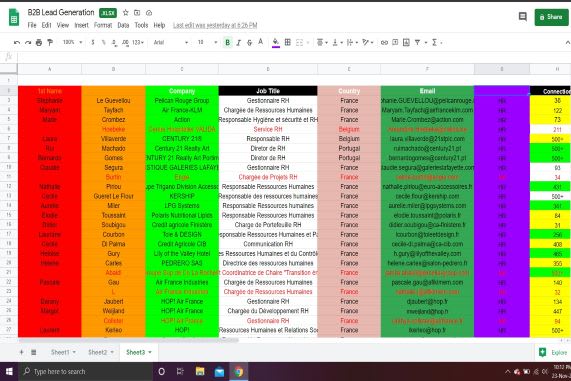The image size is (571, 381).
Task: Click the Windows Start button
Action: [x=9, y=372]
